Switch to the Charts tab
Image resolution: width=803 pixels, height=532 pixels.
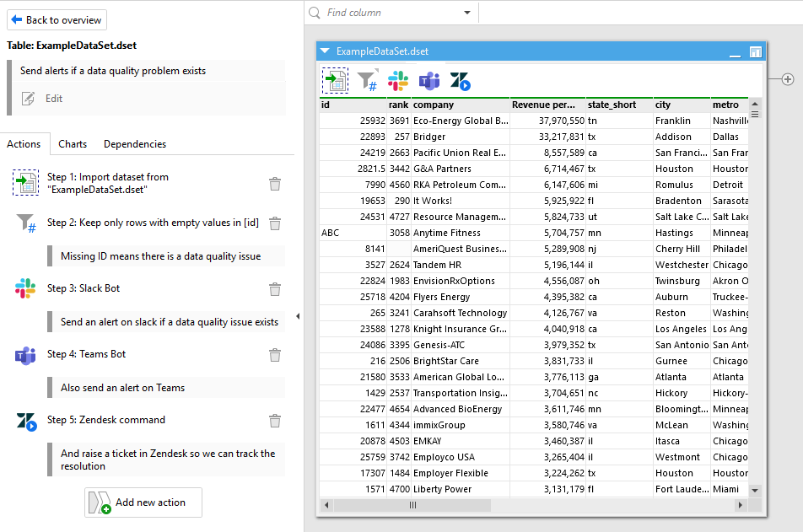click(73, 144)
